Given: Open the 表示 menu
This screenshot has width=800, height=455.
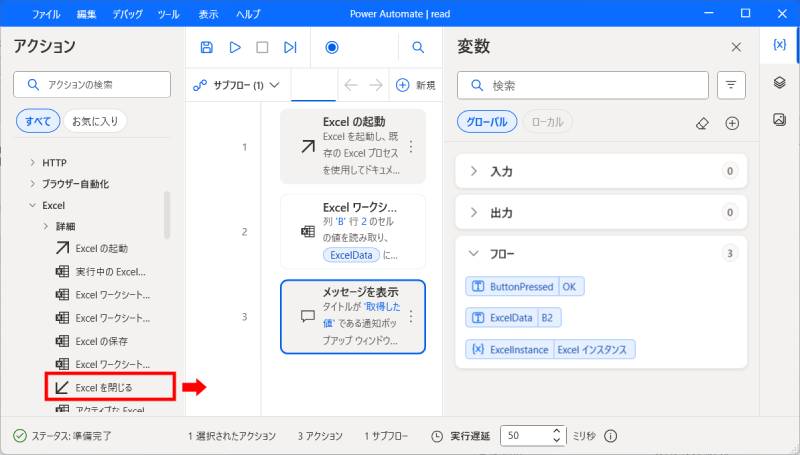Looking at the screenshot, I should [x=208, y=14].
